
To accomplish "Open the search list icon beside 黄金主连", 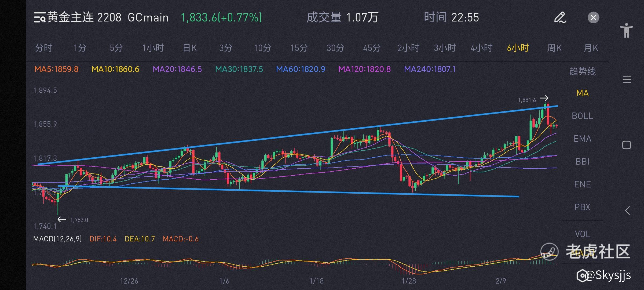I will [x=39, y=18].
